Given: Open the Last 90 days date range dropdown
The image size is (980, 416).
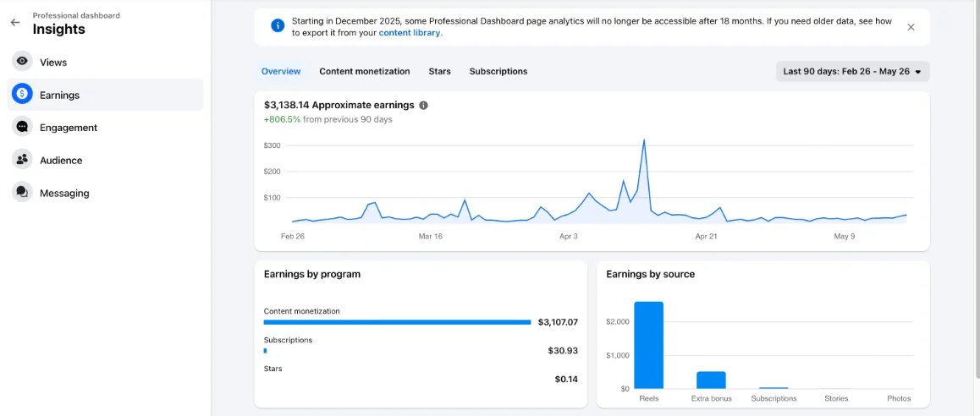Looking at the screenshot, I should pos(852,71).
